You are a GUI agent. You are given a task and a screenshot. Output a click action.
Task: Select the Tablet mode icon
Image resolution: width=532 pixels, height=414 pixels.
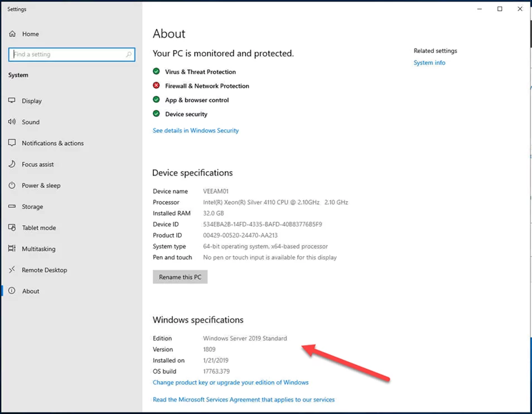[12, 228]
